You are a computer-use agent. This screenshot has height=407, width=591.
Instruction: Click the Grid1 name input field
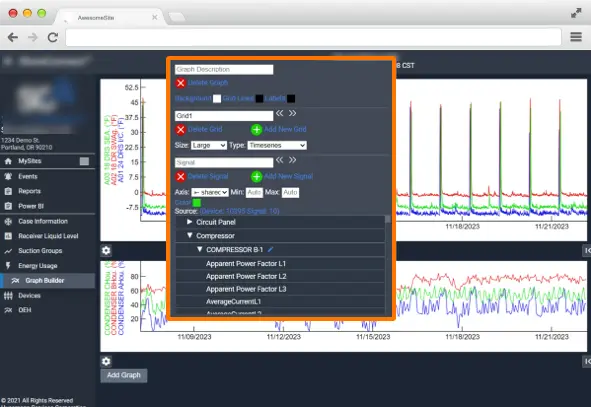(x=224, y=116)
